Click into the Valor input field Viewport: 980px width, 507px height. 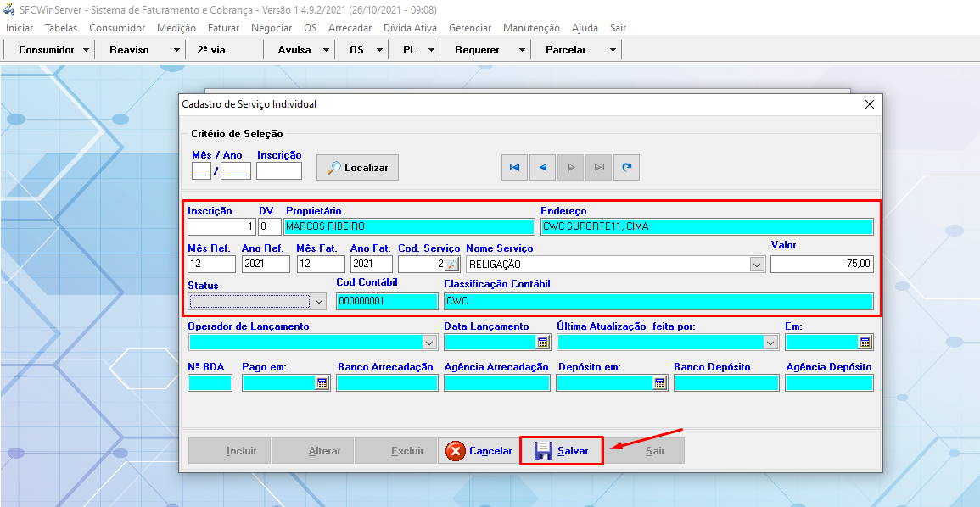820,265
